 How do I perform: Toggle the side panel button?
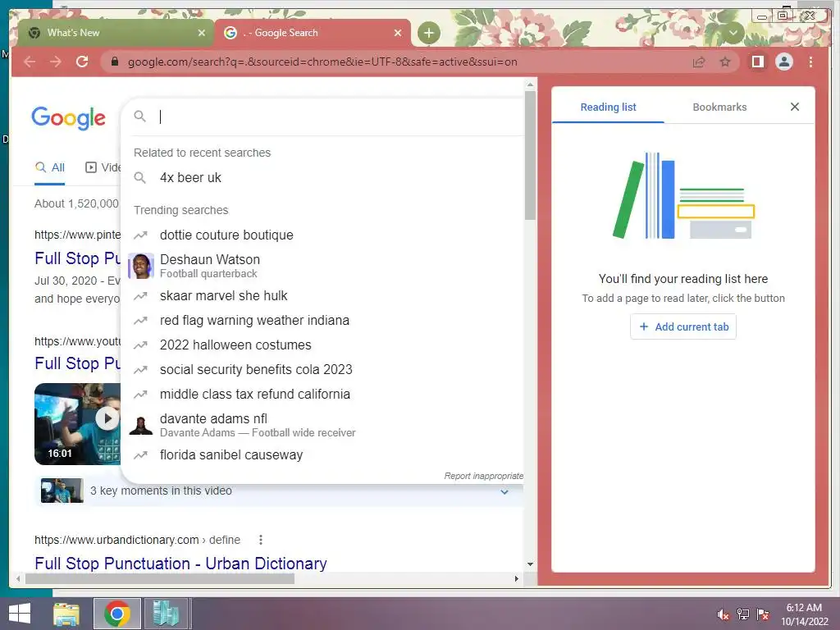click(x=757, y=62)
